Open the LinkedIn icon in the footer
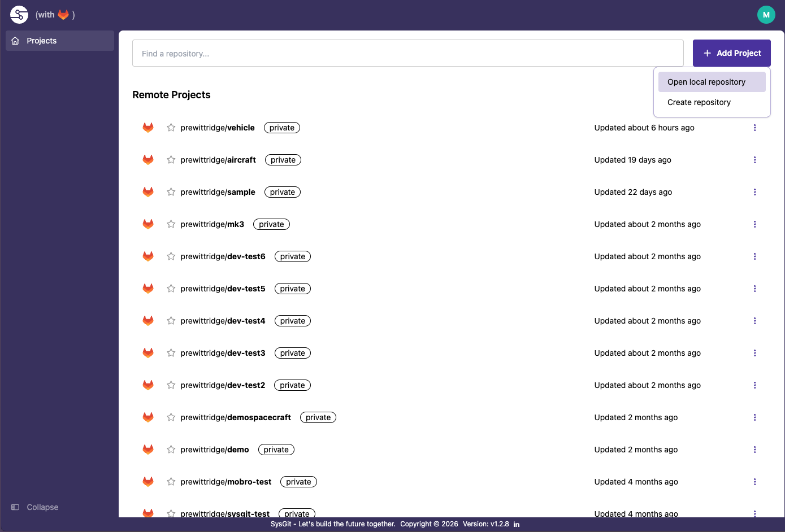Image resolution: width=785 pixels, height=532 pixels. tap(517, 524)
